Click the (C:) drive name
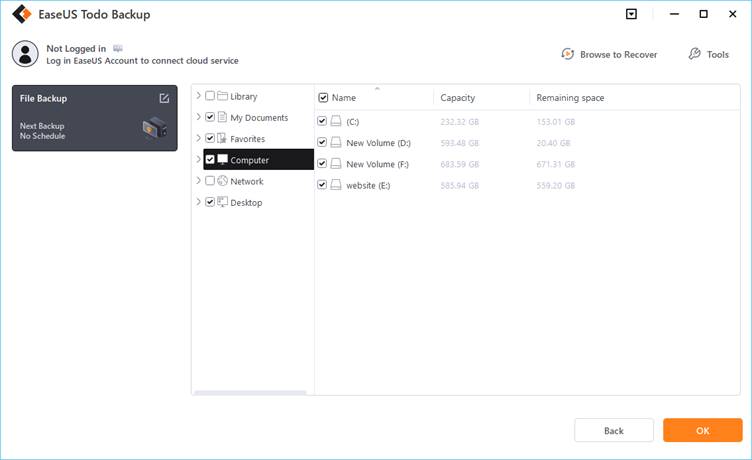 [x=352, y=122]
